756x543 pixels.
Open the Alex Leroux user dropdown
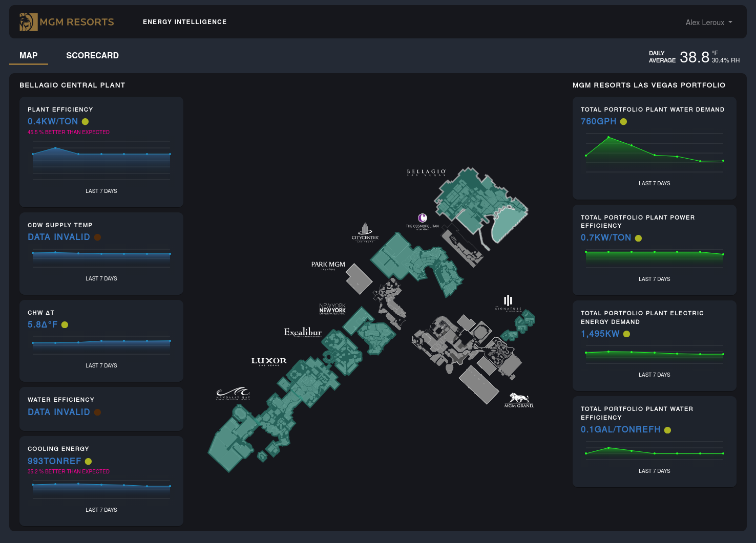[x=709, y=23]
